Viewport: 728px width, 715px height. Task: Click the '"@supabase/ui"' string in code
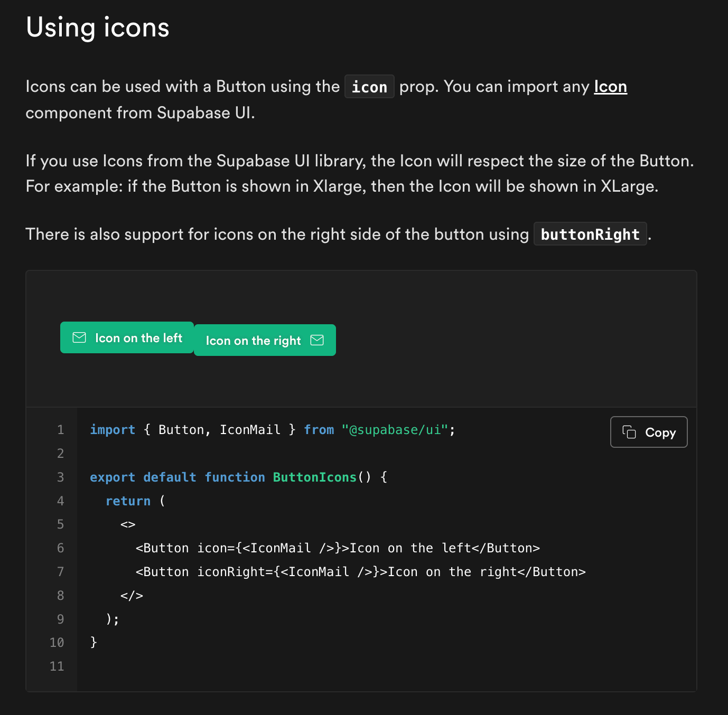pos(395,430)
